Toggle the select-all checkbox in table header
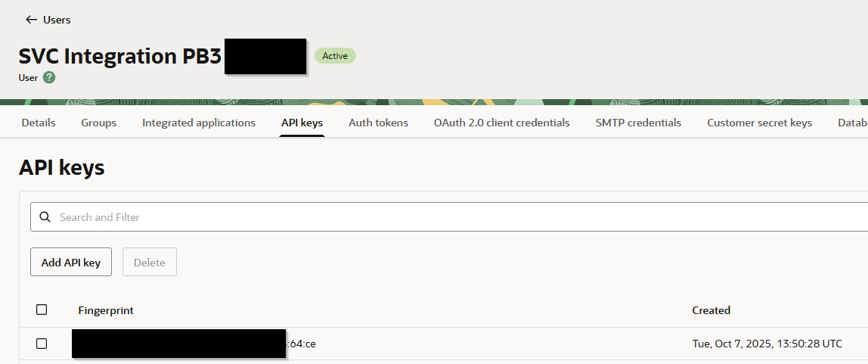868x364 pixels. [x=42, y=310]
